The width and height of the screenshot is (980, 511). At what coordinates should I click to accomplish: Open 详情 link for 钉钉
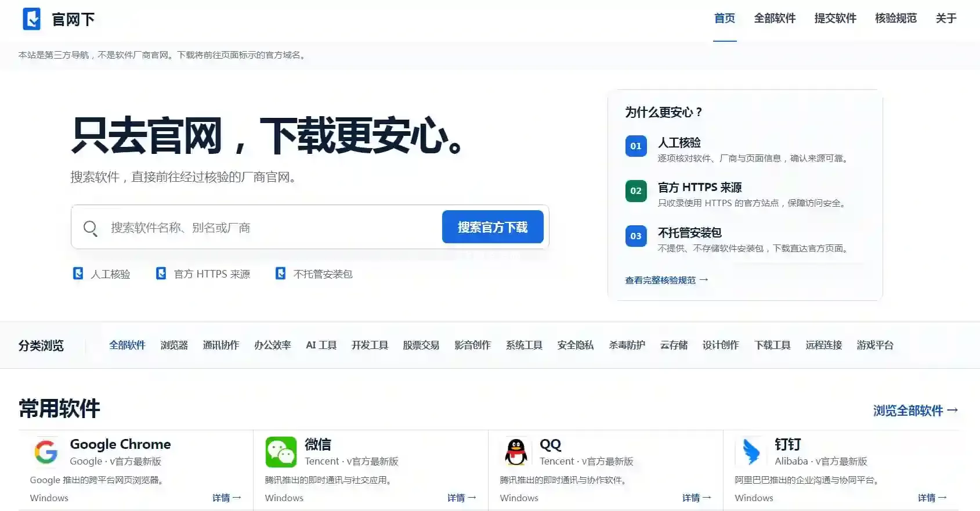932,498
